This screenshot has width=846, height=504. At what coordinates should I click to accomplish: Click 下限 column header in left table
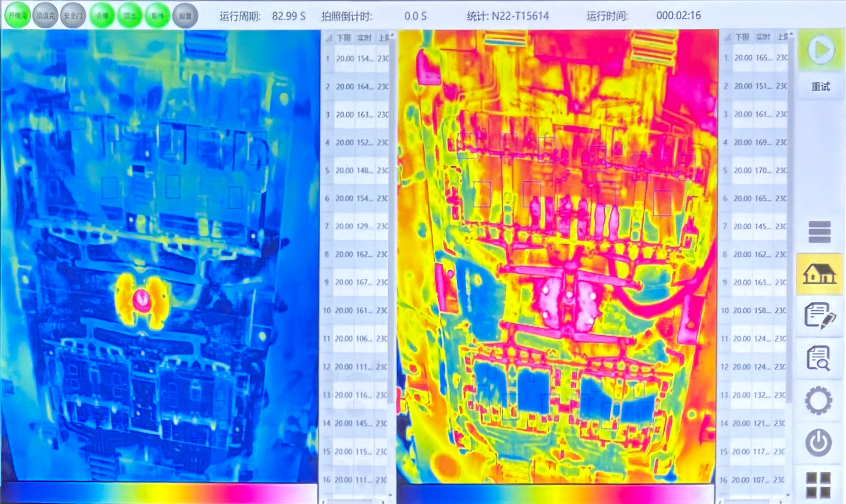point(343,38)
